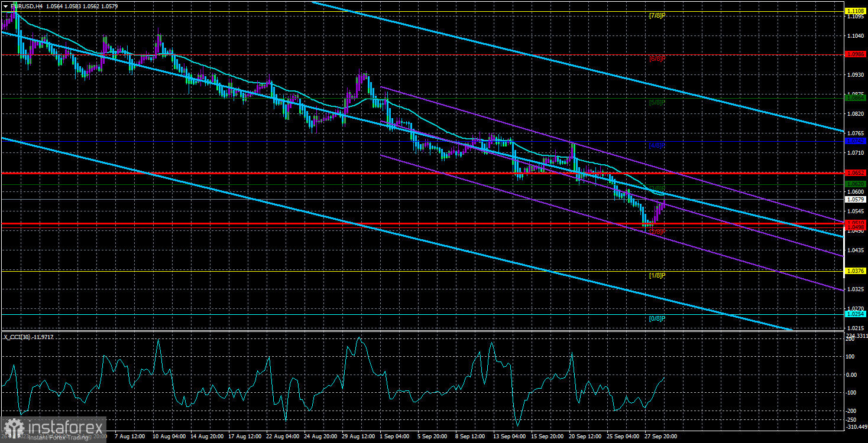
Task: Click the 25 Sep 04:00 time label
Action: click(x=623, y=437)
